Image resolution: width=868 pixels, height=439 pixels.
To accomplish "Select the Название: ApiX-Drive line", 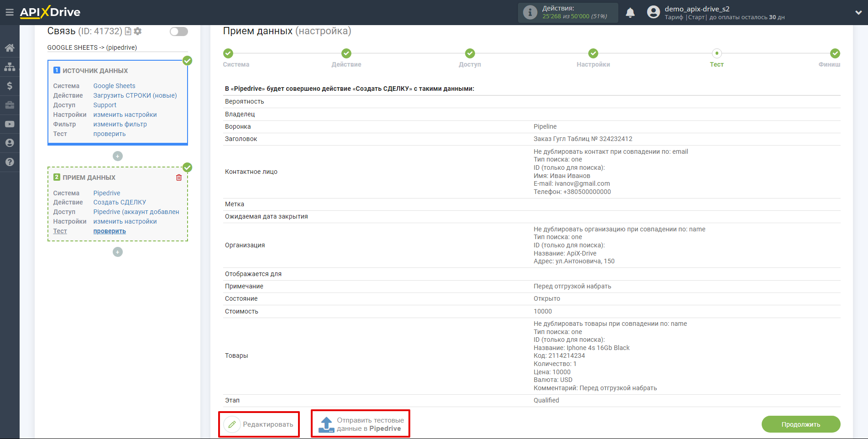I will (565, 253).
